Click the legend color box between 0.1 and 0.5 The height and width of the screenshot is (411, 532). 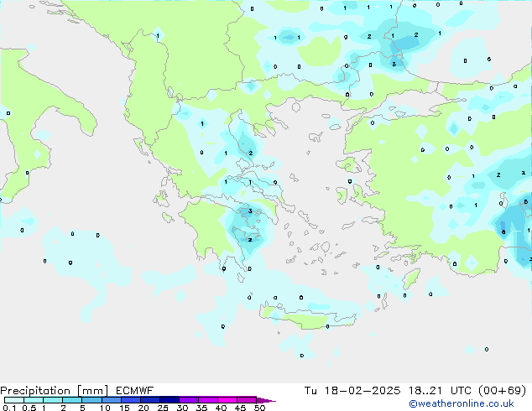coord(14,400)
